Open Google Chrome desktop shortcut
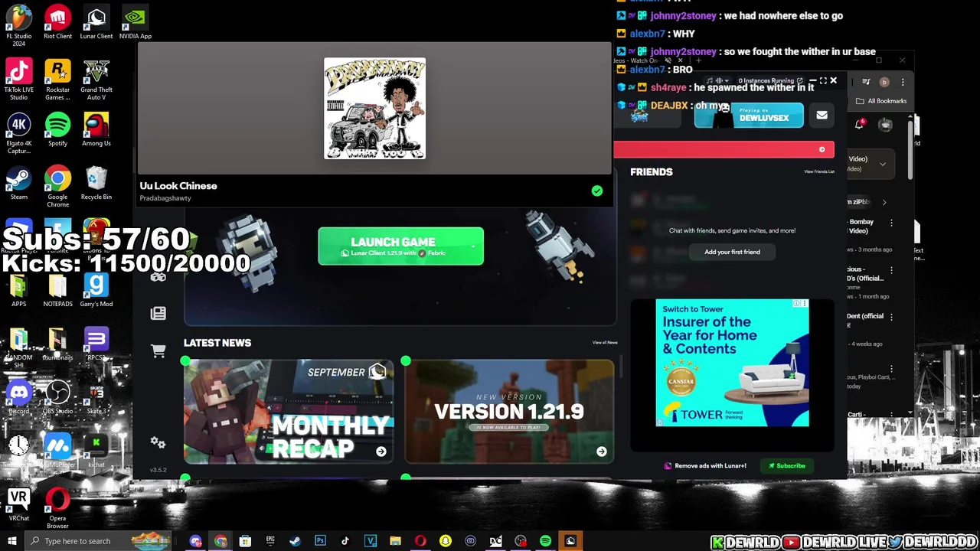The image size is (980, 551). [x=57, y=187]
